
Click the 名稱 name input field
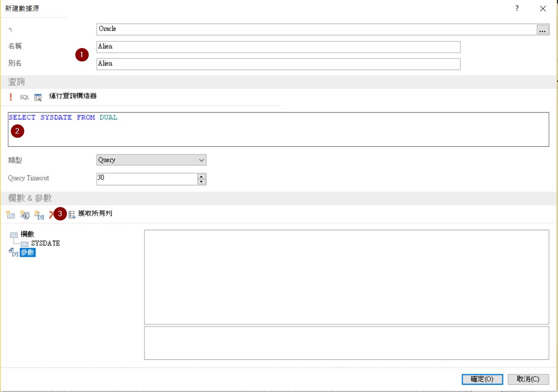pyautogui.click(x=278, y=47)
